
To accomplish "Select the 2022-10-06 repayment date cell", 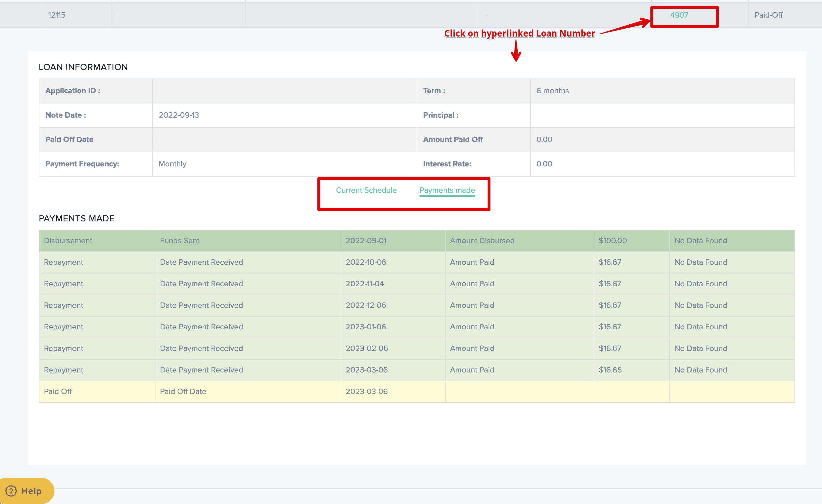I will [x=366, y=262].
